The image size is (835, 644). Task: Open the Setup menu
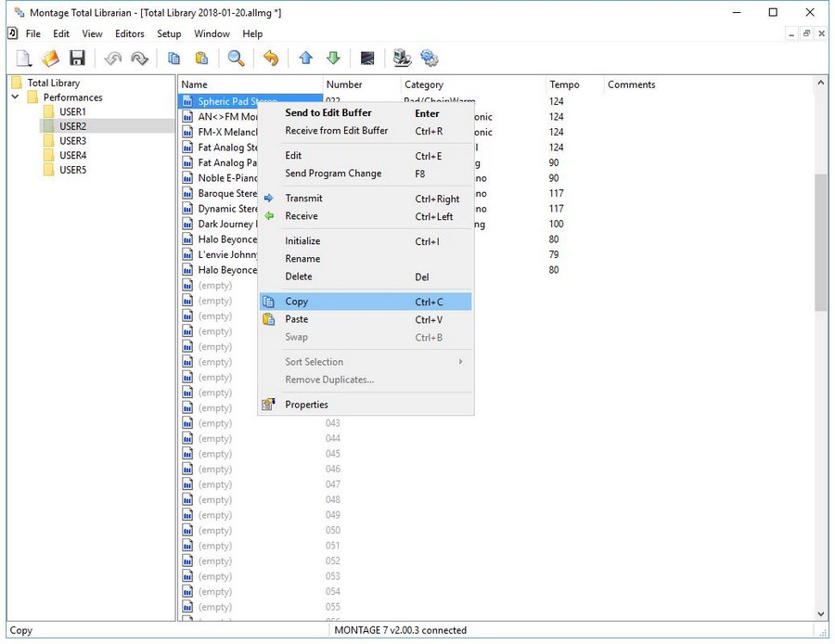coord(169,34)
